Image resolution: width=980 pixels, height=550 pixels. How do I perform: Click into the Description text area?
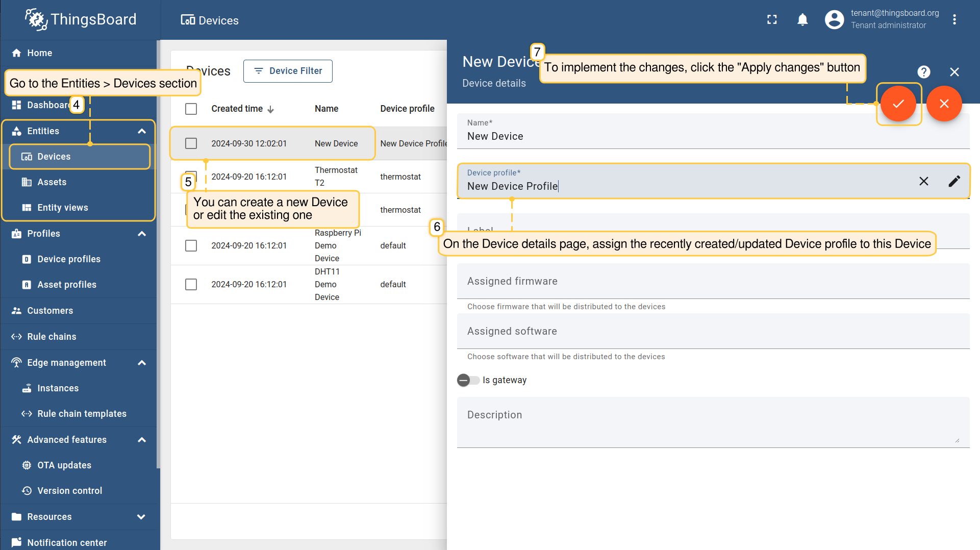click(x=712, y=422)
